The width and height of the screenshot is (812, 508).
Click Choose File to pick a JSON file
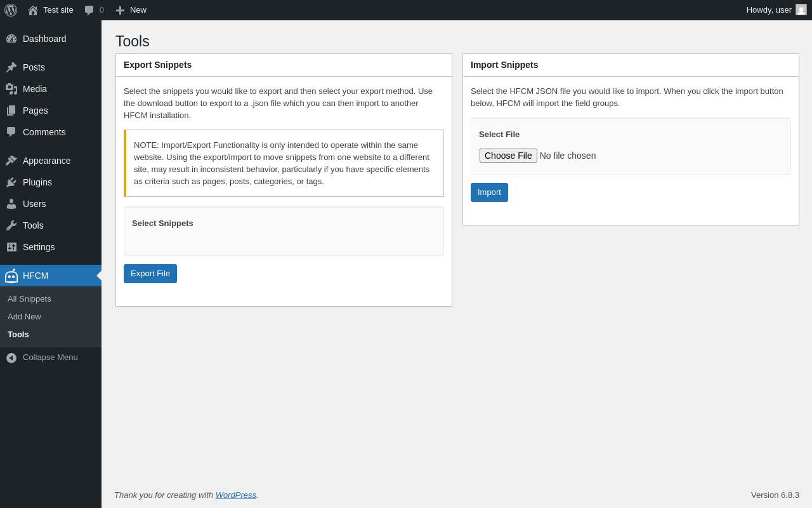508,156
